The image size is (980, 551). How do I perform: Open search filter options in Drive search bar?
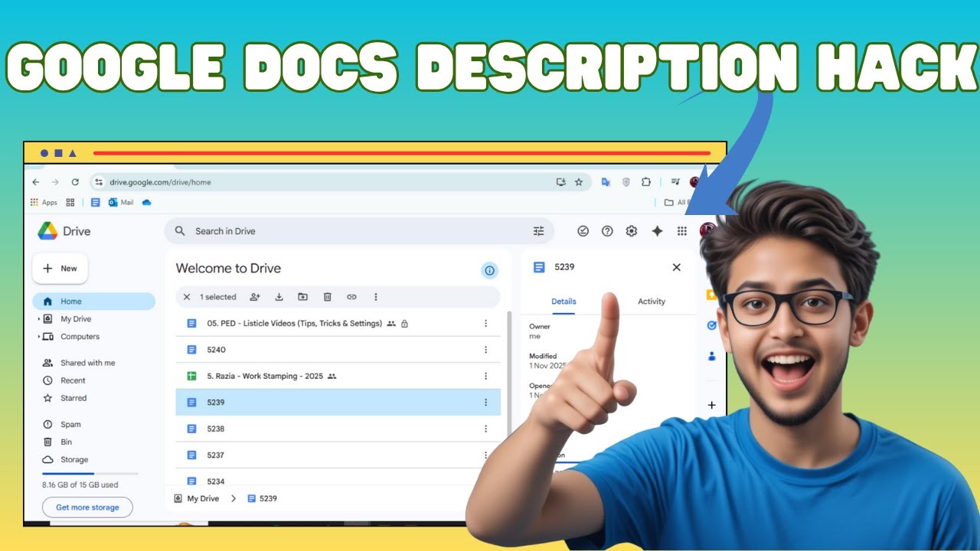coord(539,231)
